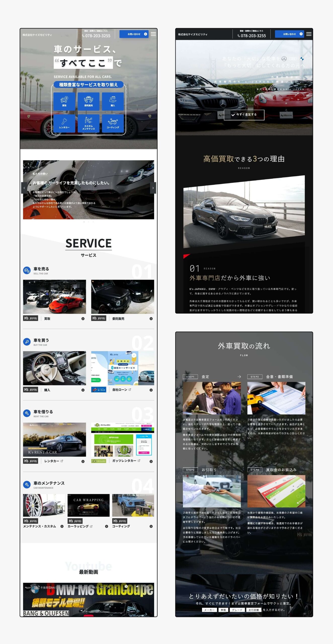
Task: Play the BMW M6 GranCoupe video thumbnail
Action: tap(88, 599)
